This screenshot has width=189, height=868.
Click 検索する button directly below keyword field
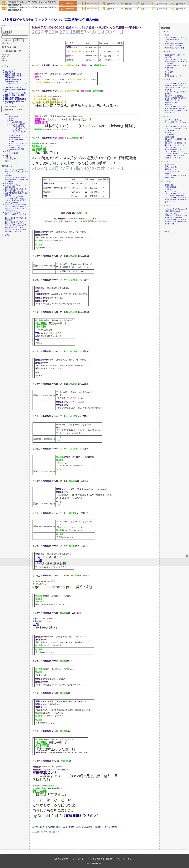tap(6, 32)
